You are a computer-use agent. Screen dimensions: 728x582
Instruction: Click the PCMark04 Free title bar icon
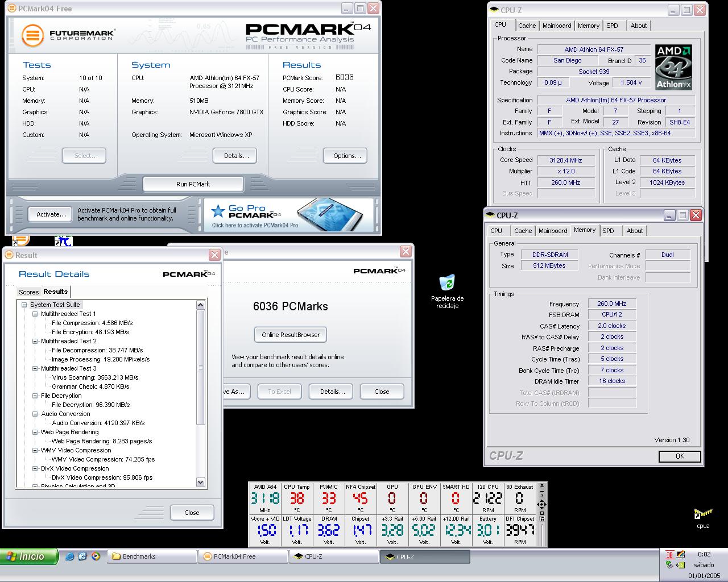click(x=12, y=9)
